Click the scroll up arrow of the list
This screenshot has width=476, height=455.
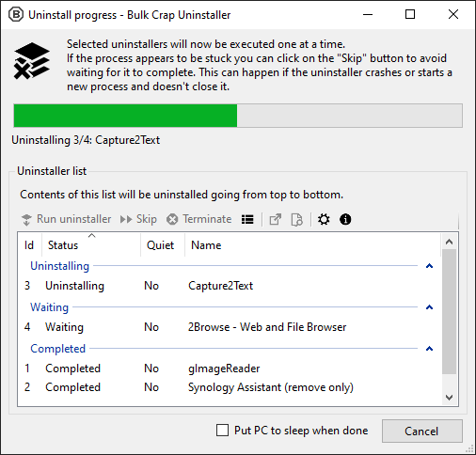click(449, 242)
